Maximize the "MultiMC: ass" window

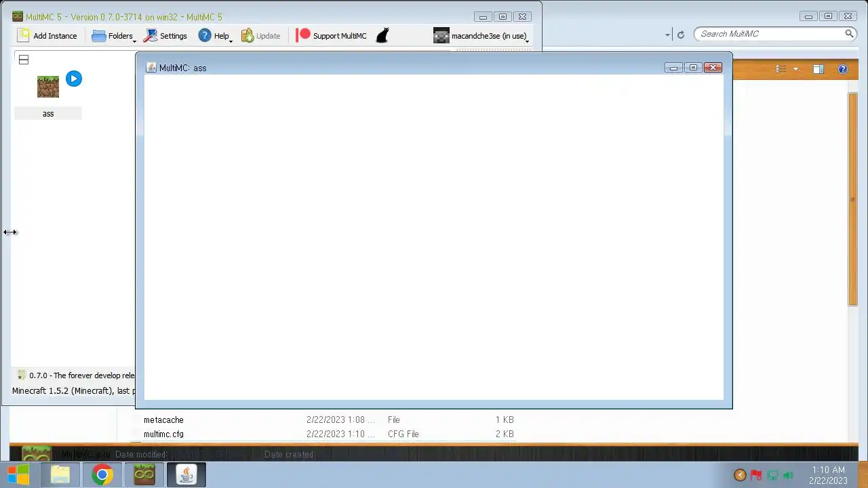pos(693,68)
